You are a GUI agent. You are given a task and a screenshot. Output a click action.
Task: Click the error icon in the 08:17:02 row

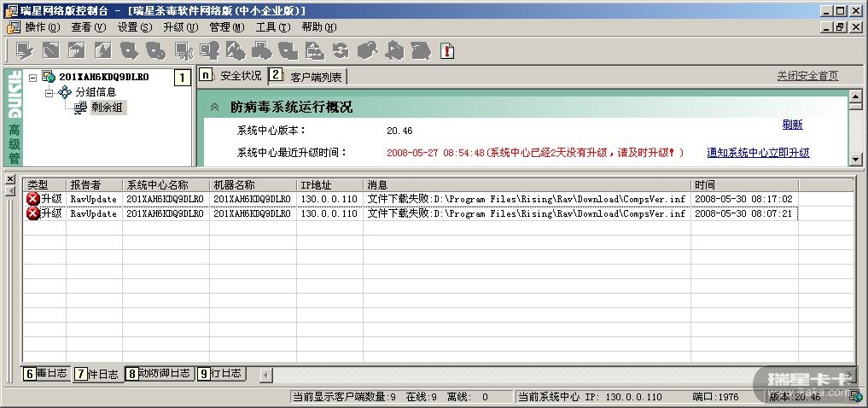point(33,199)
